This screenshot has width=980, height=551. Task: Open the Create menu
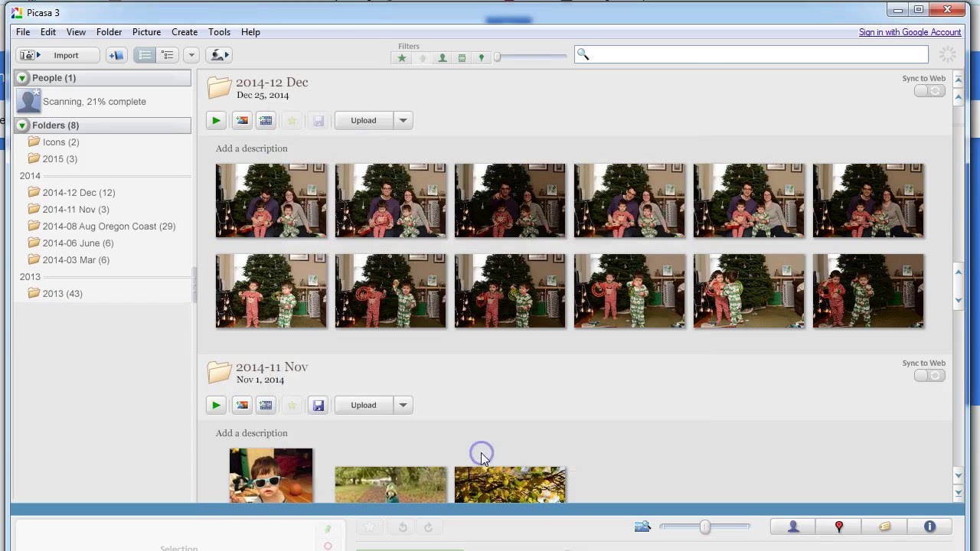[x=185, y=32]
